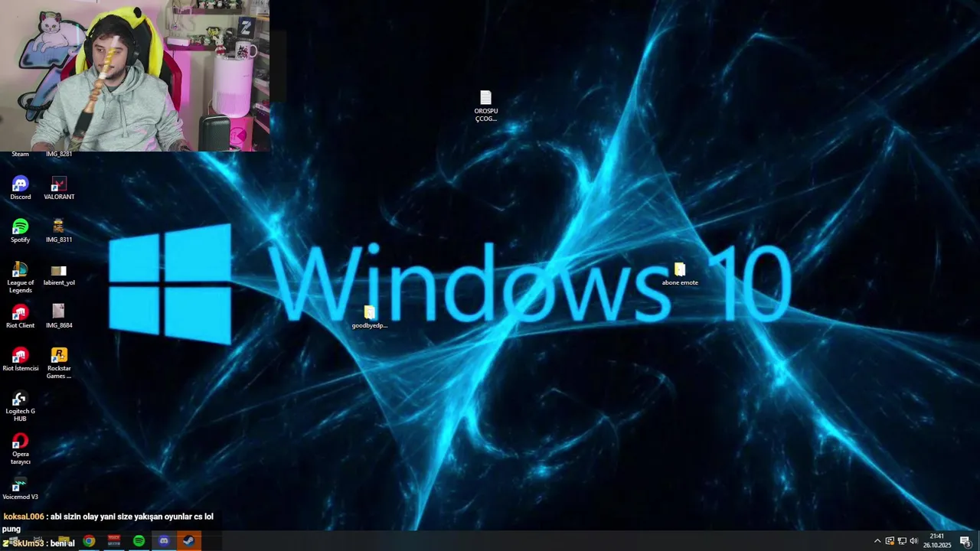Select the IMG_8311 desktop file
This screenshot has height=551, width=980.
pyautogui.click(x=59, y=231)
